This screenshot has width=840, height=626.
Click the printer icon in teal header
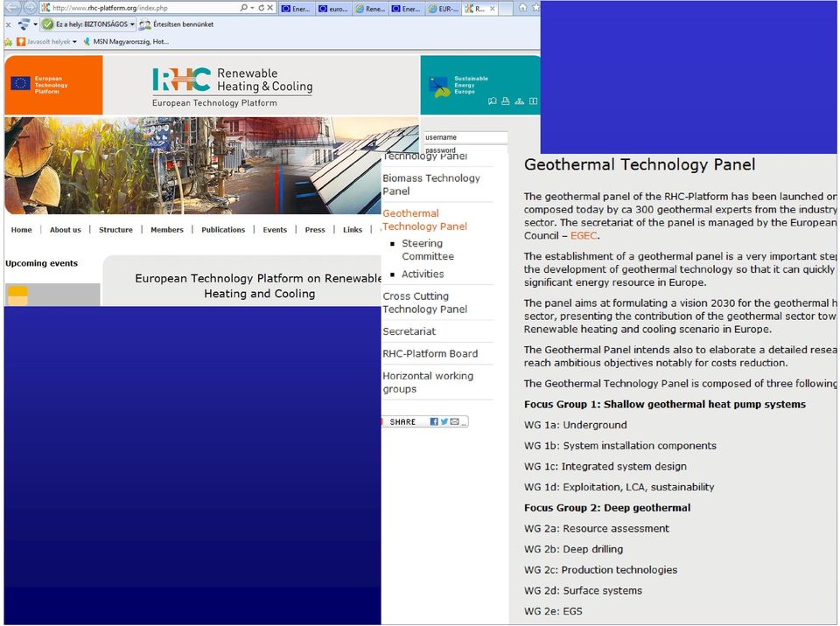pos(506,101)
